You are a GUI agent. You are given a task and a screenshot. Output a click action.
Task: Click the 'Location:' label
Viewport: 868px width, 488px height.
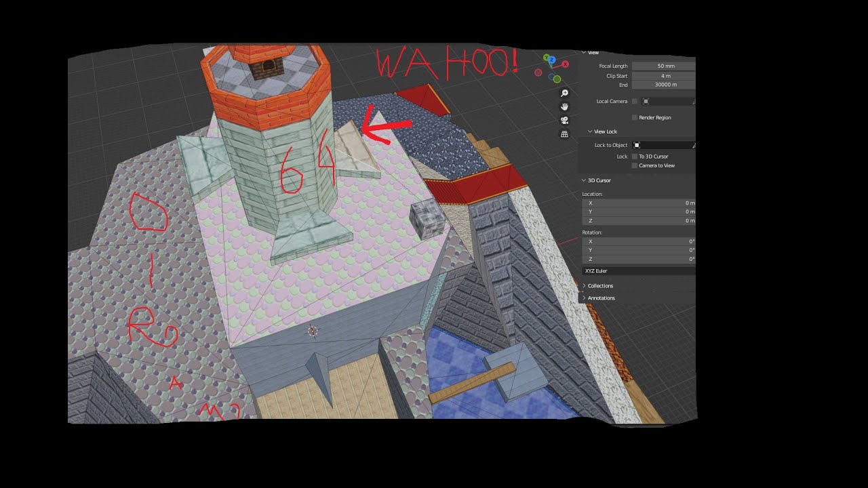(592, 195)
